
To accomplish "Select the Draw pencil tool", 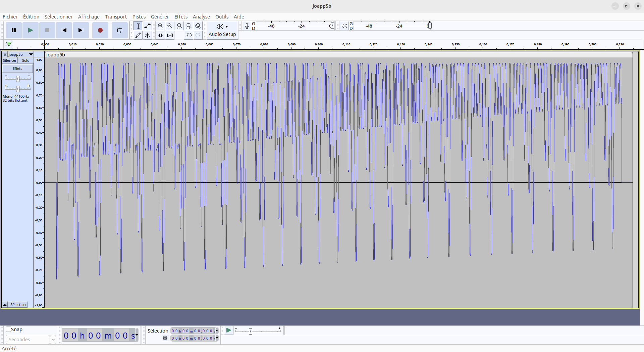I will click(x=138, y=35).
